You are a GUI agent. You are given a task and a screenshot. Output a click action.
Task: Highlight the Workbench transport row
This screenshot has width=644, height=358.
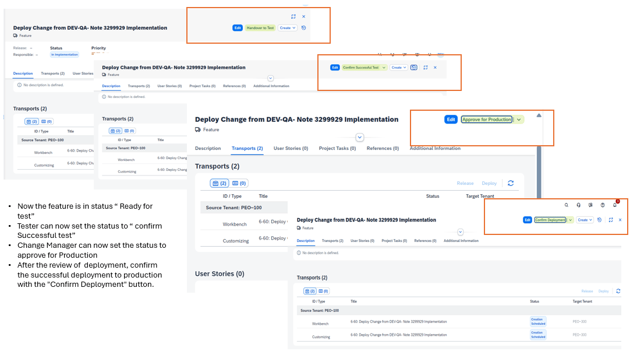tap(234, 223)
